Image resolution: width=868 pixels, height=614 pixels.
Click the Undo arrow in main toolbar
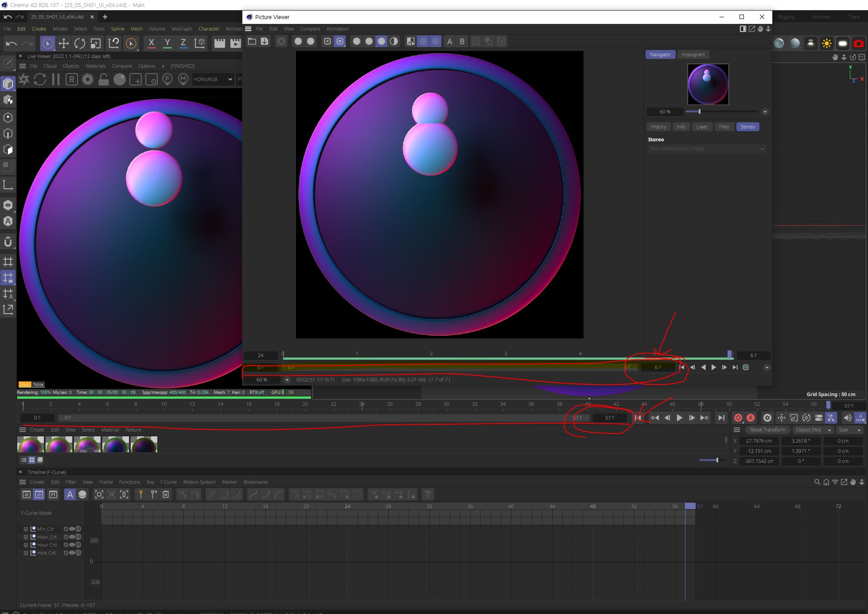coord(12,43)
